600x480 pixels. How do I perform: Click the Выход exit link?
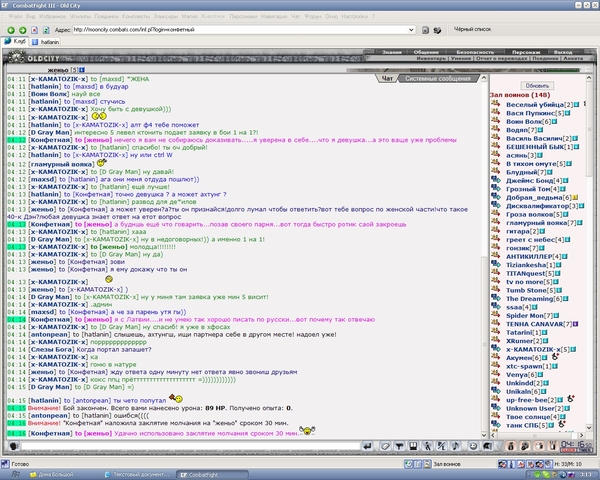562,52
